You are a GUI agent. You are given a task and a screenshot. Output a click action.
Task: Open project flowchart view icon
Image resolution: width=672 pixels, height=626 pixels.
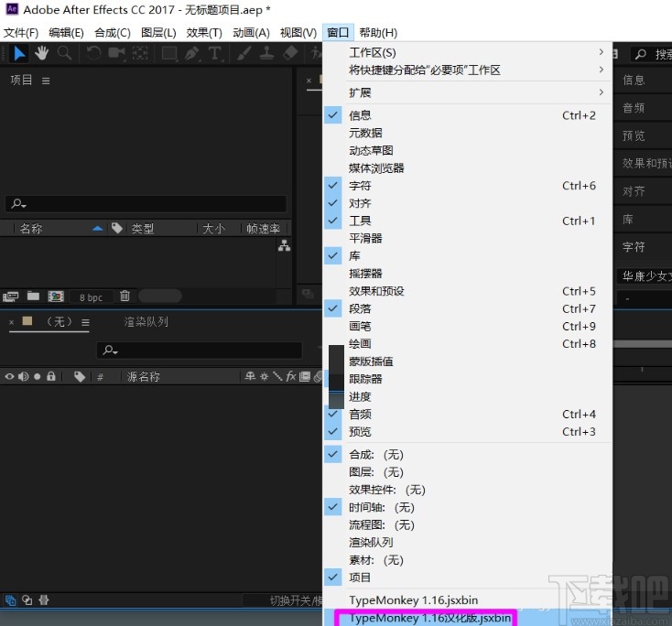point(284,246)
